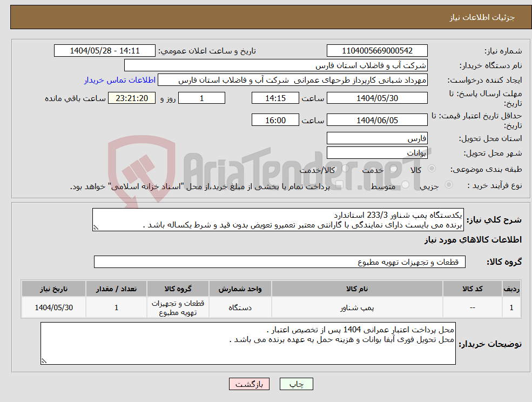Select the کالا/خدمت radio button

coord(344,167)
